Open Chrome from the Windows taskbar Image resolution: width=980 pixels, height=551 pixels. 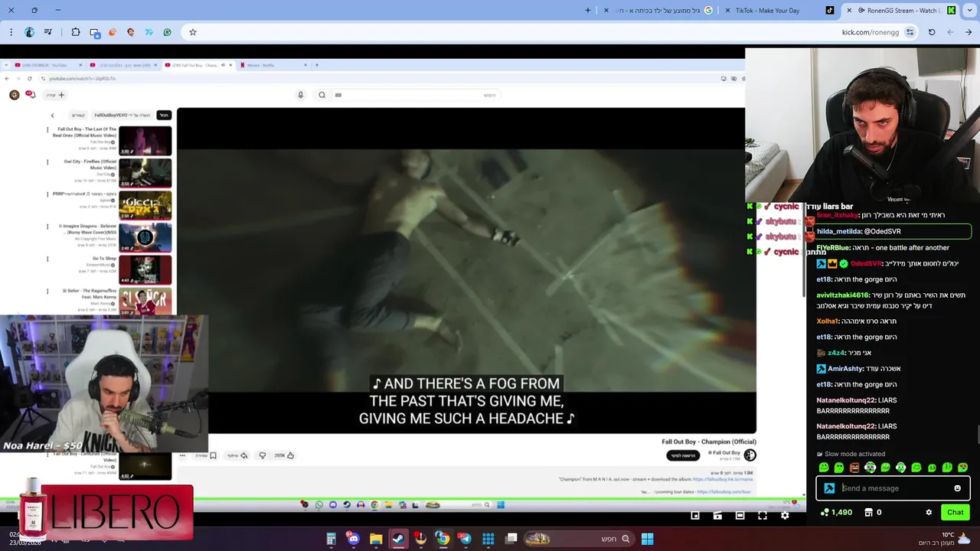(443, 539)
